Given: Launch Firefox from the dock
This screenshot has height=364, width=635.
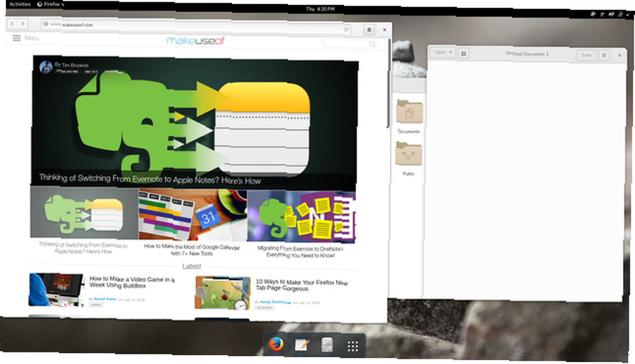Looking at the screenshot, I should pos(276,345).
